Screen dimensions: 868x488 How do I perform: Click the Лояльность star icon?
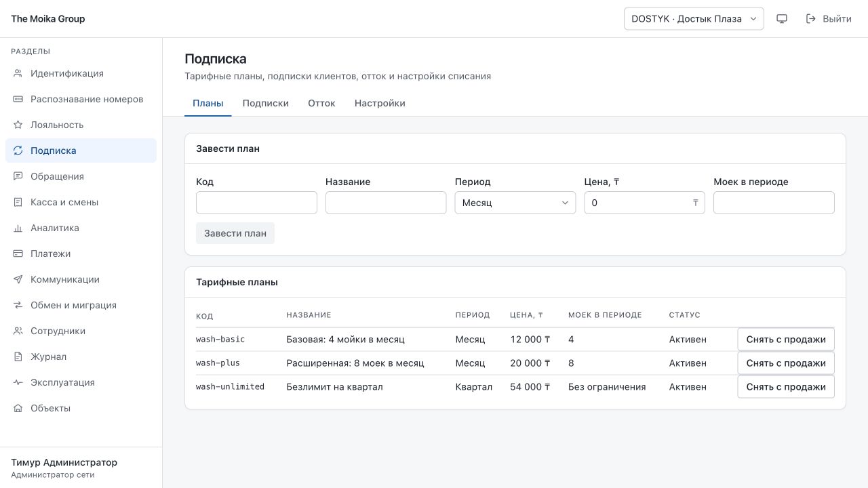pyautogui.click(x=18, y=125)
